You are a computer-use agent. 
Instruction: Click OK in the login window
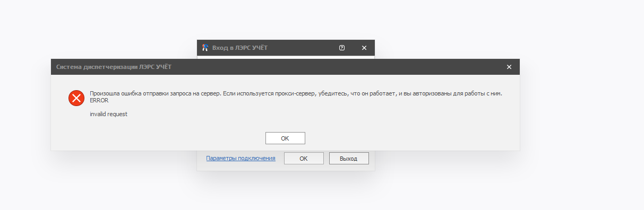(x=304, y=158)
